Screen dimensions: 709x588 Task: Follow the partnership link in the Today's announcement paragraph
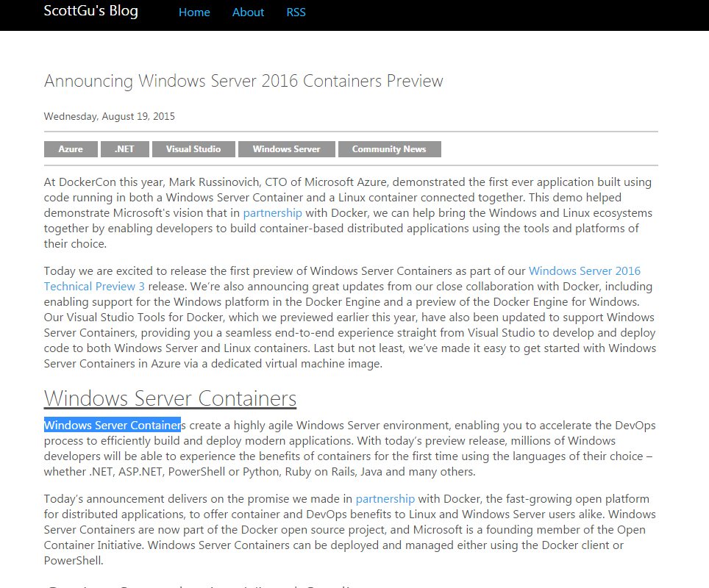pos(385,499)
